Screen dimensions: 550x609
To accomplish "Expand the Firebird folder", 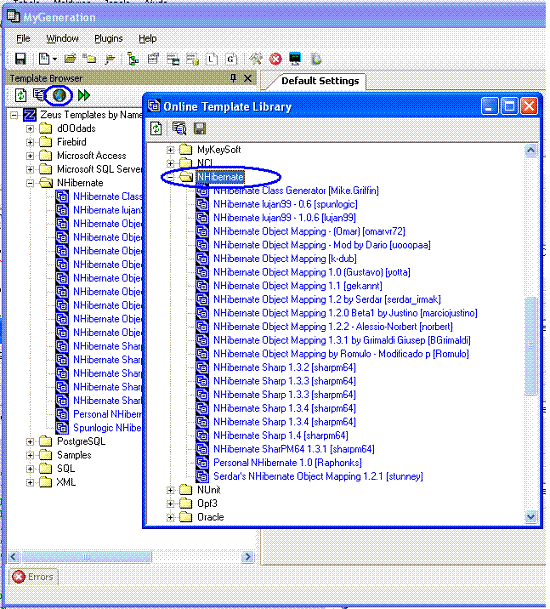I will (30, 142).
